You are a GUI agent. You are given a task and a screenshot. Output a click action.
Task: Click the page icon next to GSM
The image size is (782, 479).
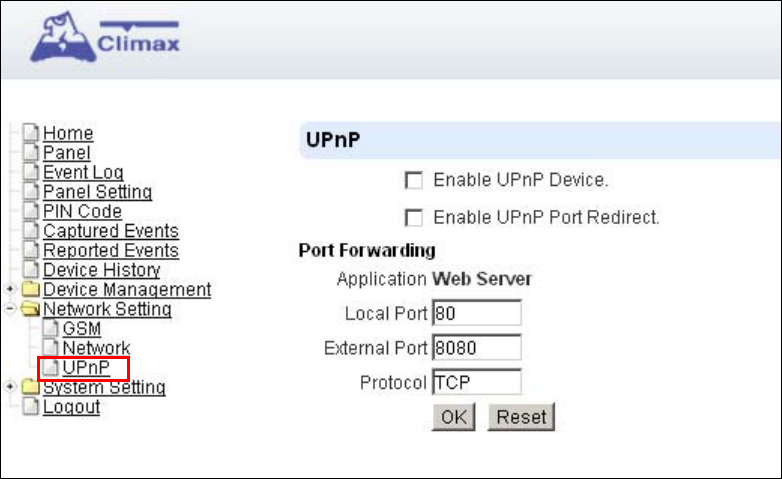click(x=50, y=328)
